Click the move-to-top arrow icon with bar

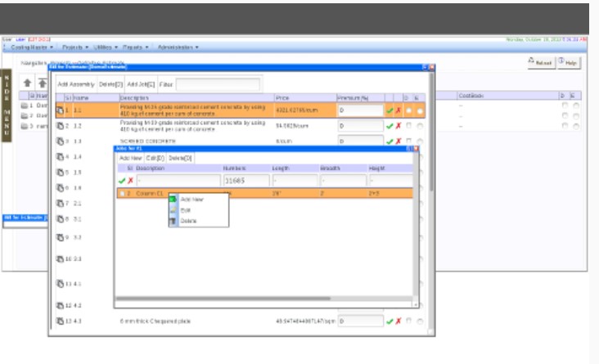42,83
